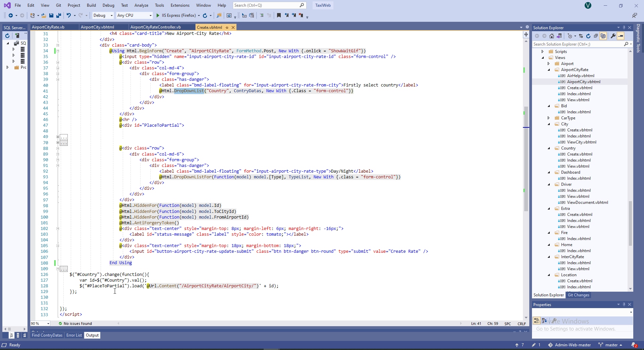Switch to Git Changes tab
The image size is (644, 350).
click(578, 295)
